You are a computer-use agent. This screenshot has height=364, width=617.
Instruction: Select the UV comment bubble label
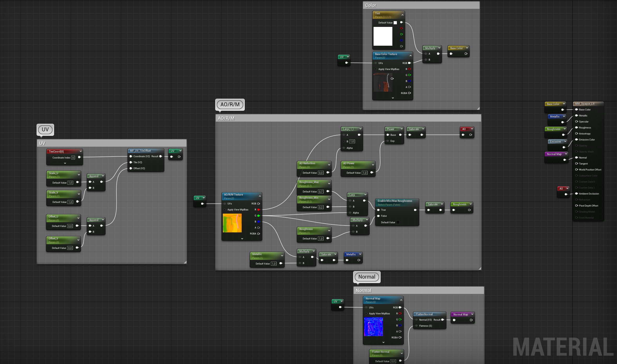[45, 130]
